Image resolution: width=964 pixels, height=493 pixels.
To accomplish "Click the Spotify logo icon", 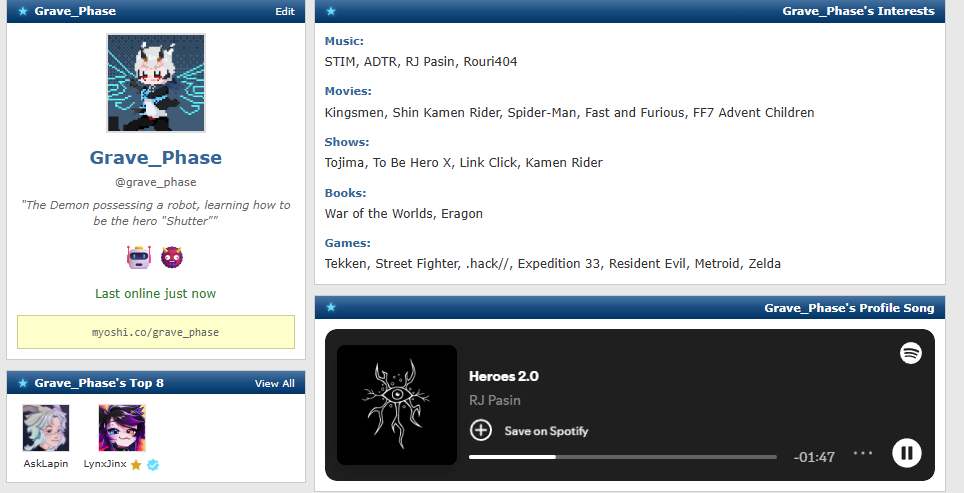I will pos(910,353).
